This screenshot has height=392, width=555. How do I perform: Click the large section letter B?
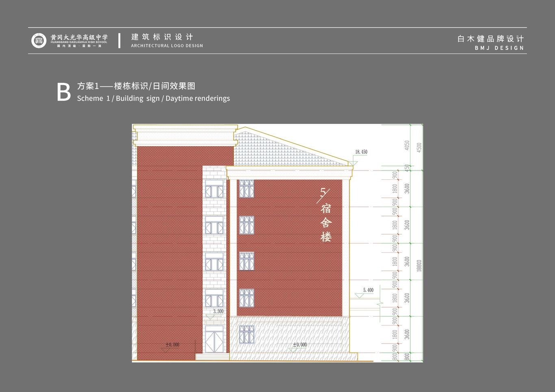tap(64, 92)
